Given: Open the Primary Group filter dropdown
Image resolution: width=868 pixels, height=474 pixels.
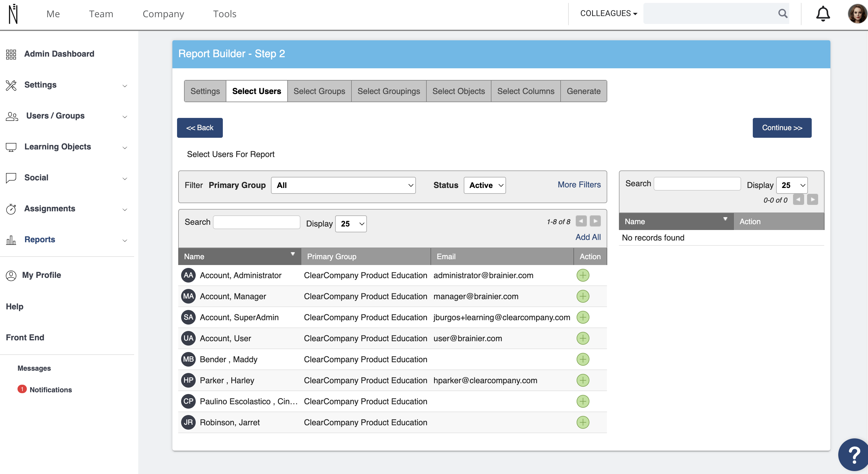Looking at the screenshot, I should (343, 185).
